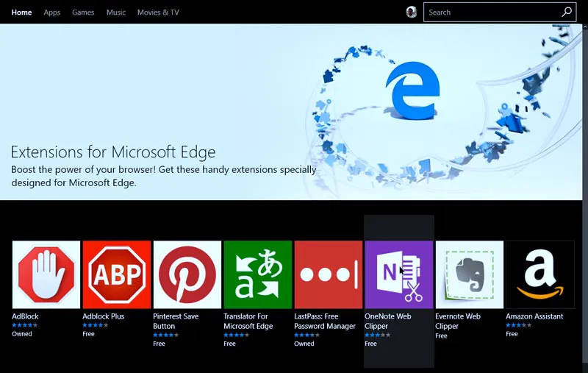Click the Translator For Microsoft Edge title
588x373 pixels.
tap(248, 322)
